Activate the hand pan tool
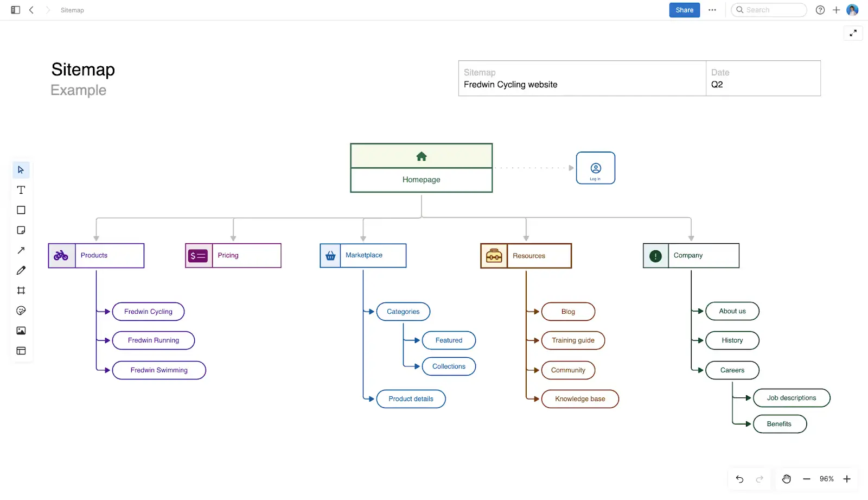 click(787, 479)
